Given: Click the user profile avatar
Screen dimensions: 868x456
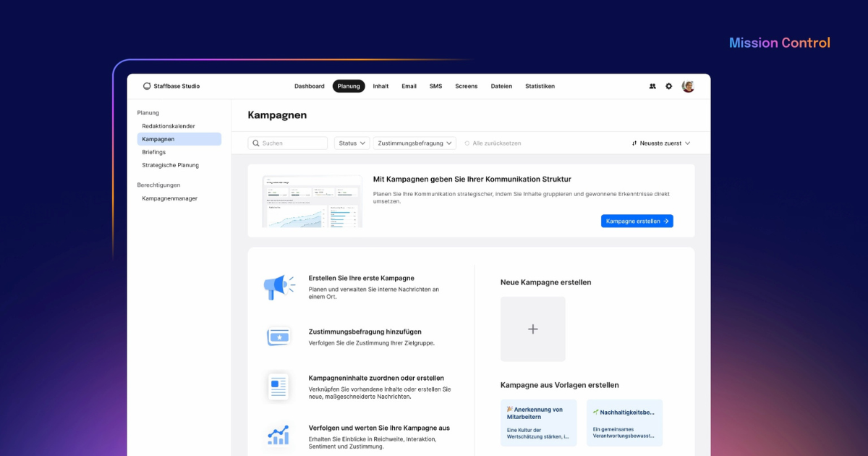Looking at the screenshot, I should (x=688, y=86).
